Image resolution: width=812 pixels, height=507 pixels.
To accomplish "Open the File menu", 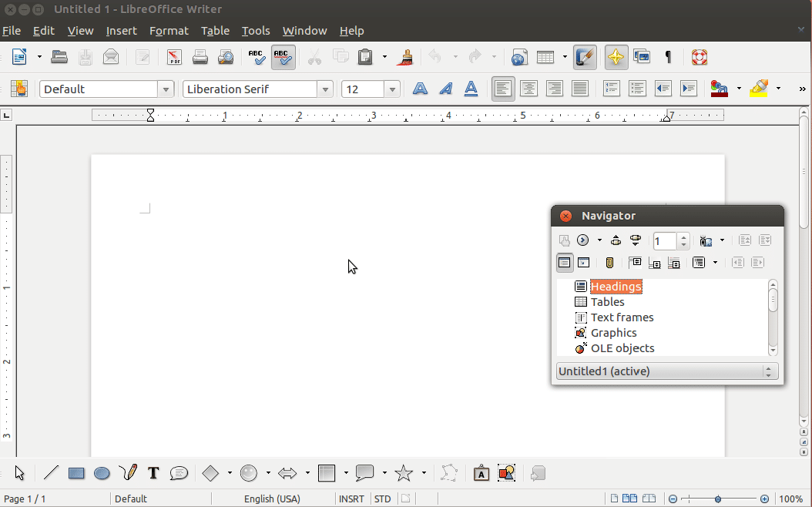I will (12, 31).
